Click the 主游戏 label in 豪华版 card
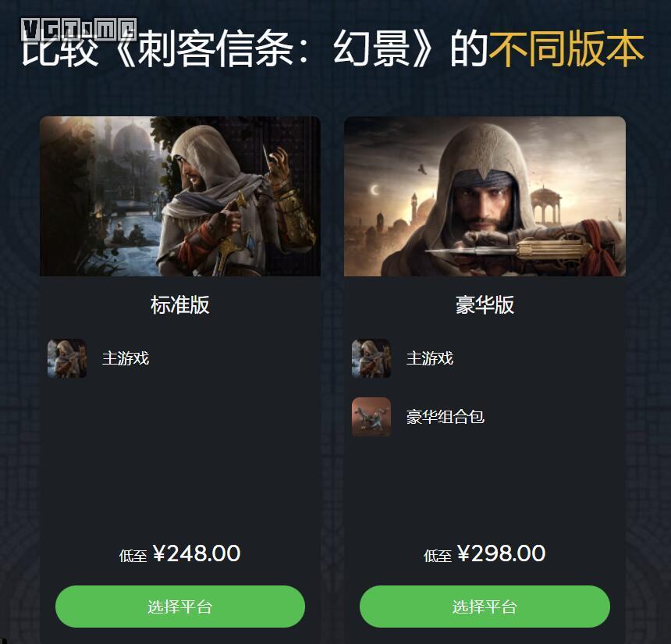Image resolution: width=671 pixels, height=644 pixels. pos(430,358)
